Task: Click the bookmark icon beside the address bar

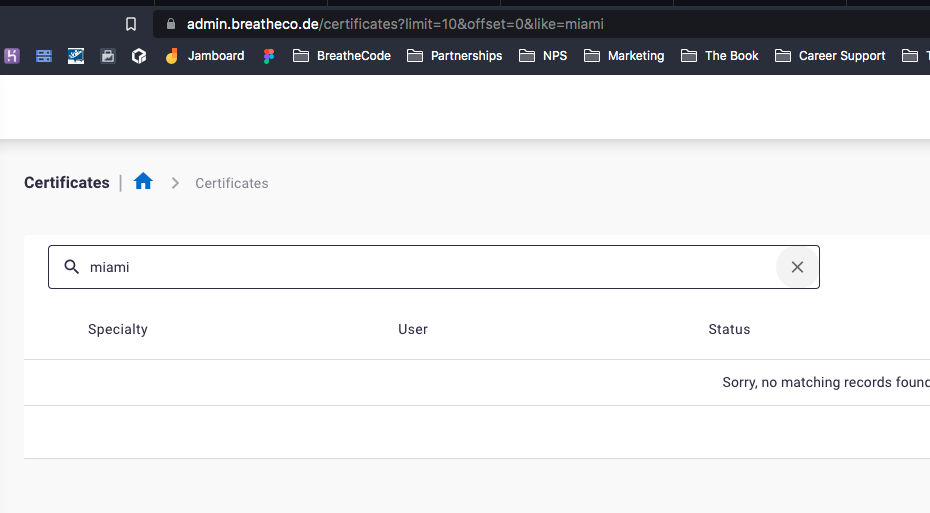Action: click(131, 24)
